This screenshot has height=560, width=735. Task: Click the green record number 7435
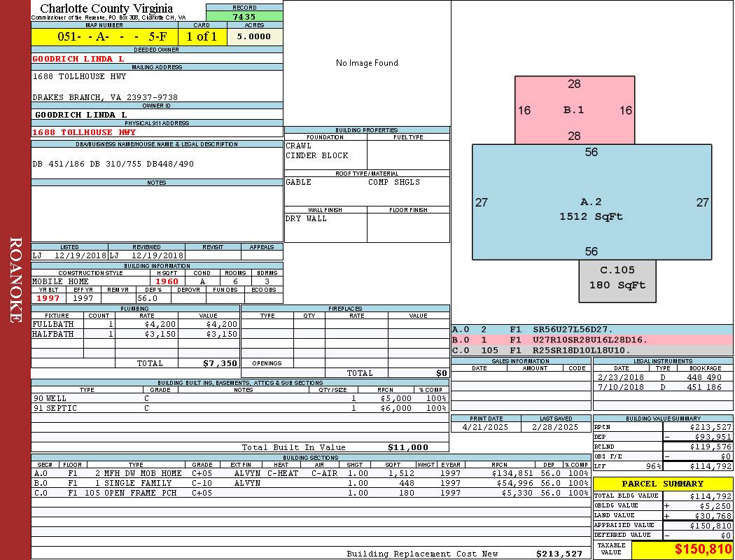pos(244,16)
